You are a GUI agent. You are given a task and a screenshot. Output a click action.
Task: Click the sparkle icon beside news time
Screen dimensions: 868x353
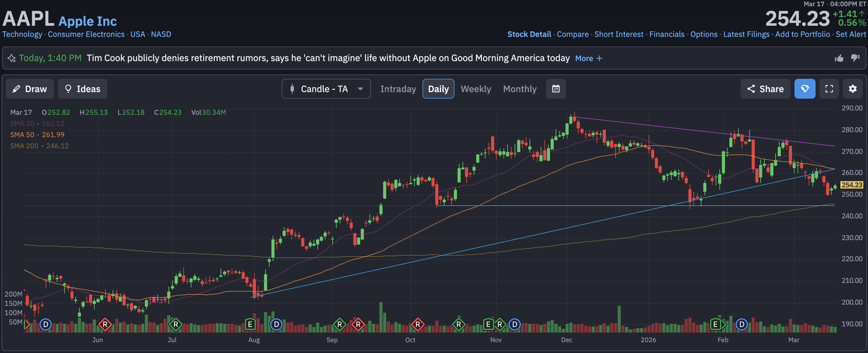tap(12, 58)
